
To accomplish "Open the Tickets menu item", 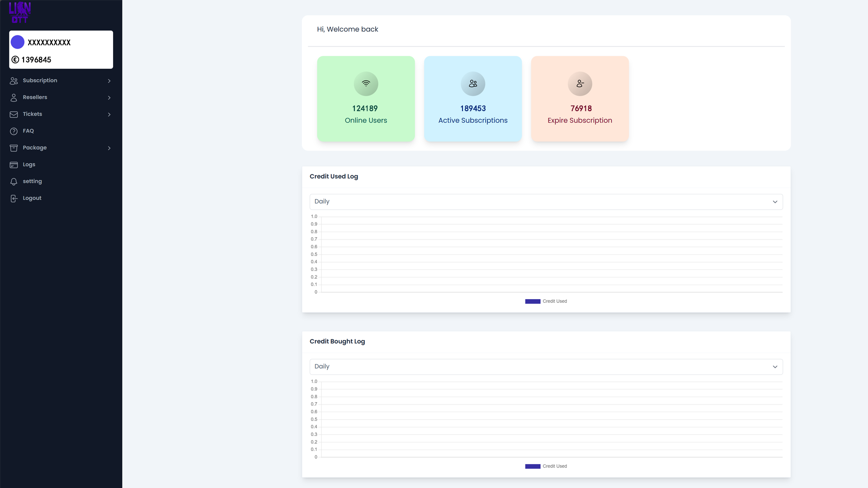I will 33,114.
